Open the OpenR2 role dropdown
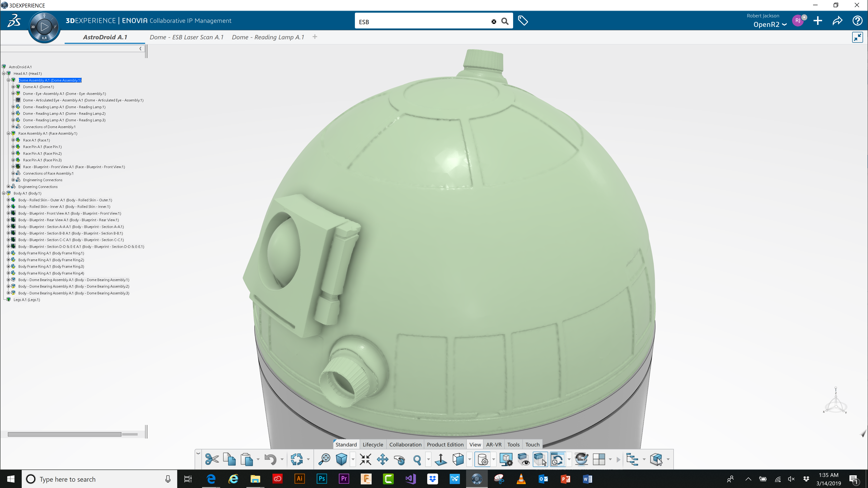Image resolution: width=868 pixels, height=488 pixels. [x=770, y=25]
